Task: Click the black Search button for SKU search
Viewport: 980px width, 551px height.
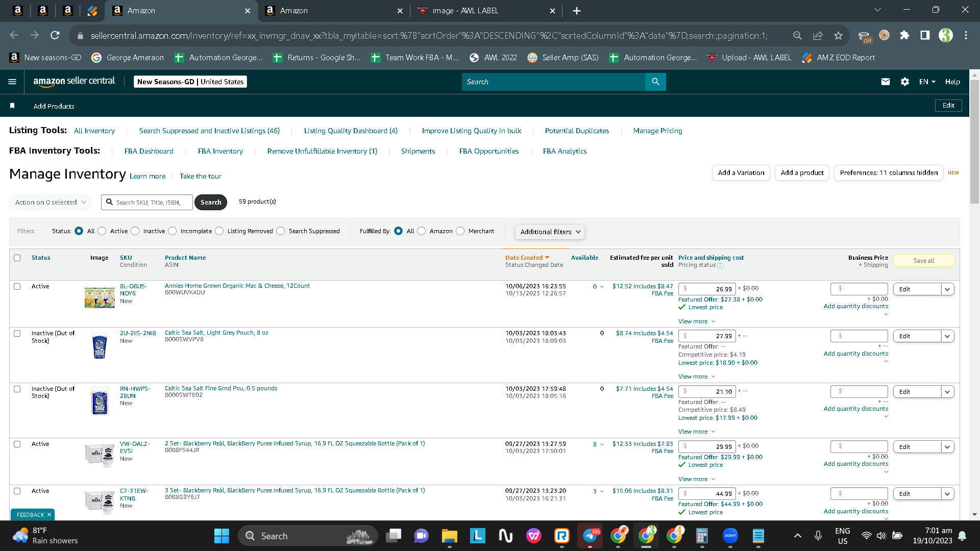Action: [x=211, y=202]
